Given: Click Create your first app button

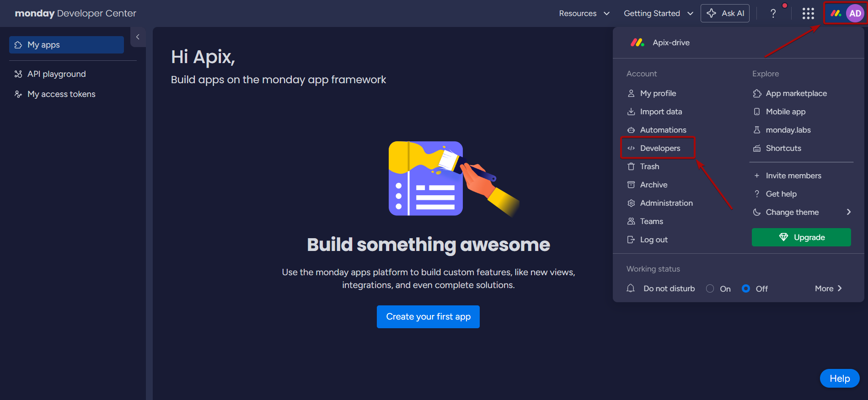Looking at the screenshot, I should [x=428, y=317].
